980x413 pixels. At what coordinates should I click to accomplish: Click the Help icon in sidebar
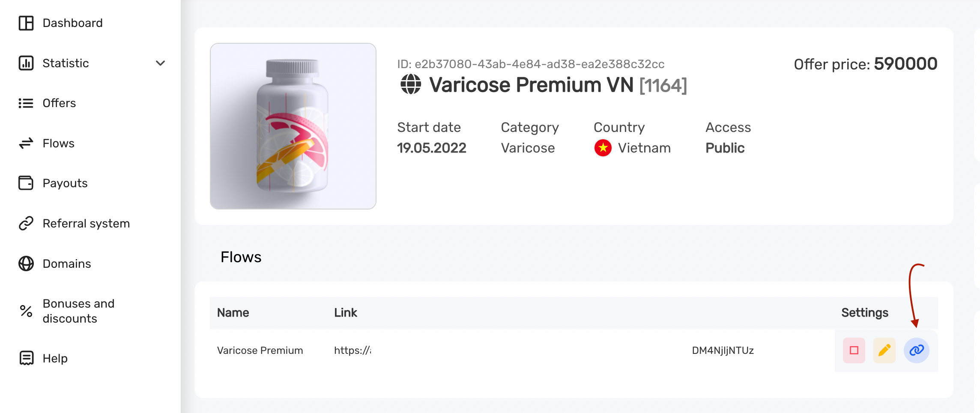(x=26, y=358)
